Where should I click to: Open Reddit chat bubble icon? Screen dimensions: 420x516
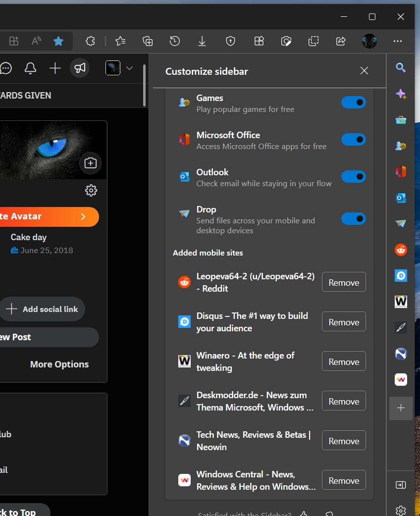6,68
